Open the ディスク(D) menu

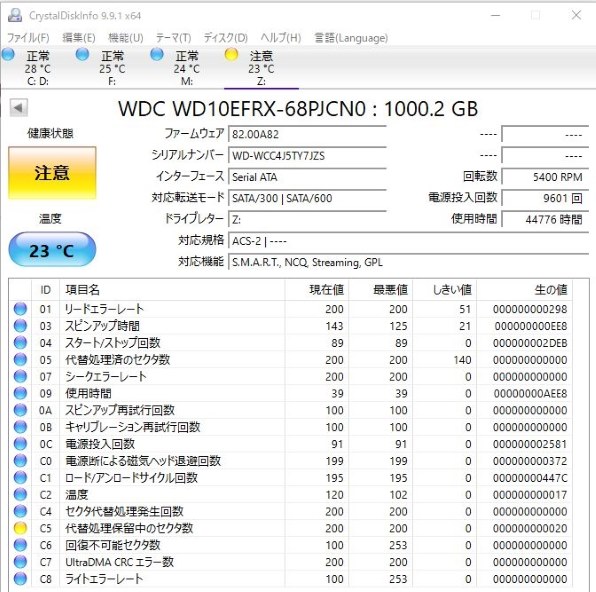[x=226, y=38]
